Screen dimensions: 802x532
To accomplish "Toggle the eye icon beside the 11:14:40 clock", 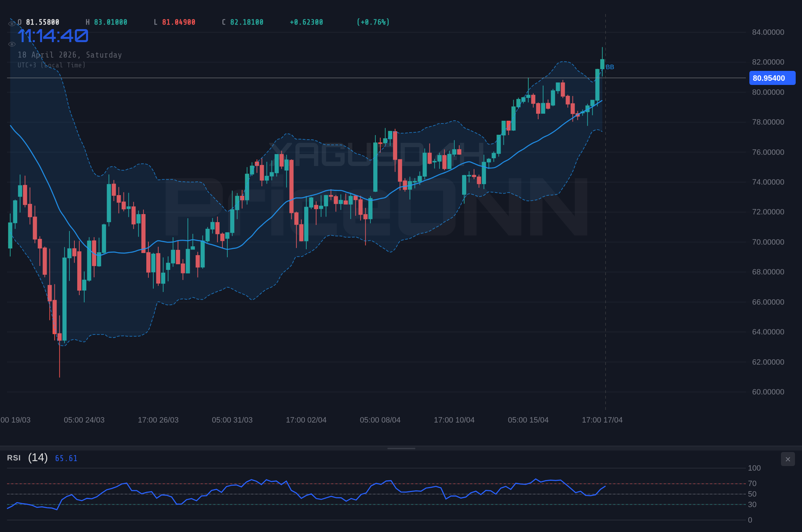I will [x=12, y=44].
